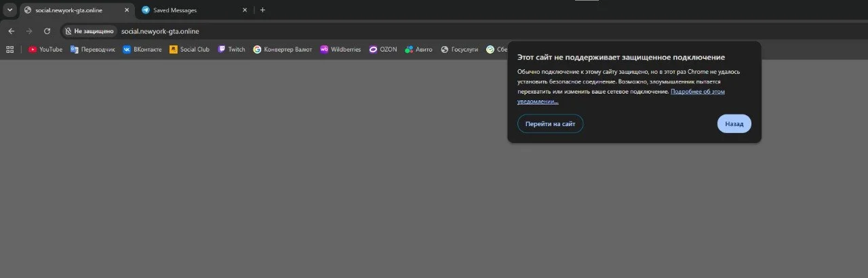
Task: Open a new tab with plus button
Action: coord(262,10)
